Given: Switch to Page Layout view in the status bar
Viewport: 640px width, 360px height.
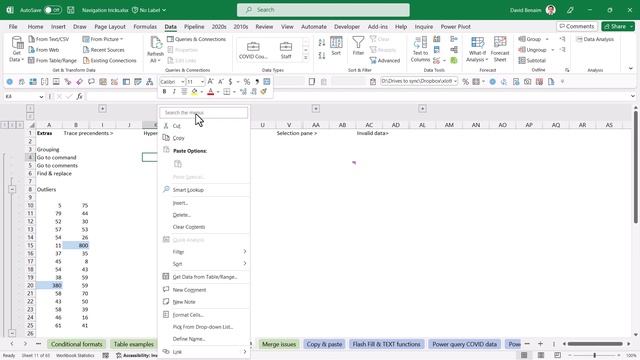Looking at the screenshot, I should tap(541, 356).
